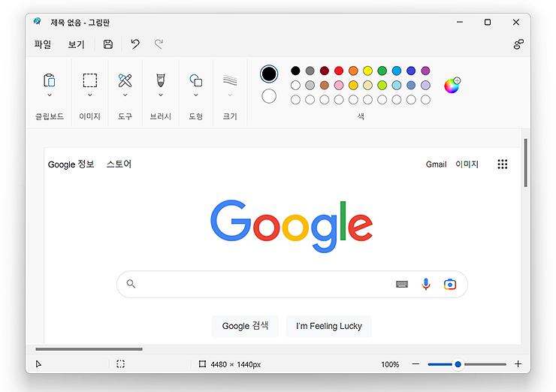Click the microphone voice search icon

426,285
